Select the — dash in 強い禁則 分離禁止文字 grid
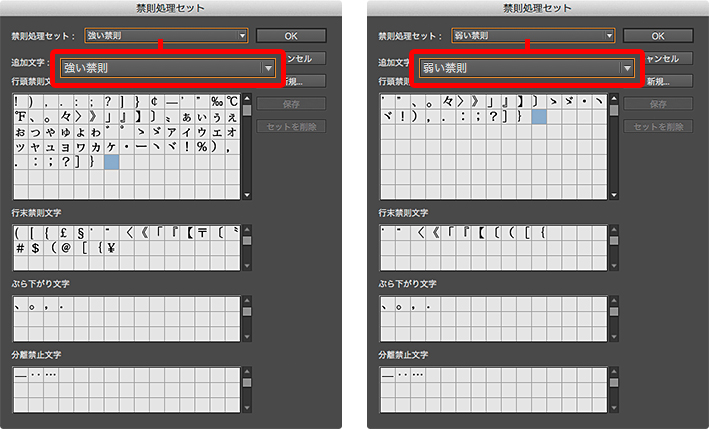 click(21, 375)
